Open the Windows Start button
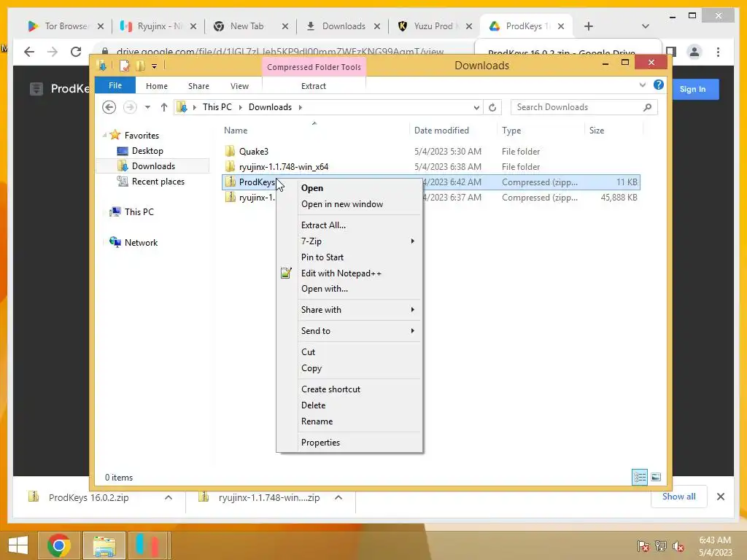This screenshot has height=560, width=747. pyautogui.click(x=18, y=545)
